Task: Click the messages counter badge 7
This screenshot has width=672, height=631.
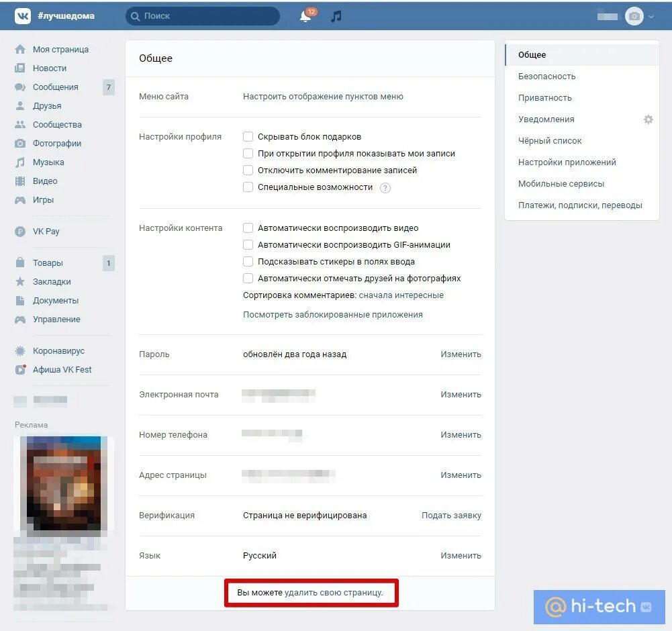Action: coord(109,87)
